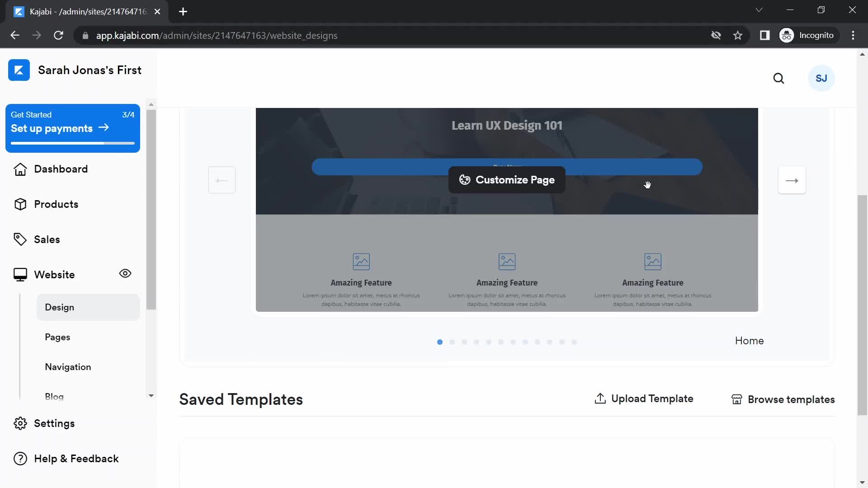This screenshot has height=488, width=868.
Task: Click the Help question mark icon
Action: [x=20, y=459]
